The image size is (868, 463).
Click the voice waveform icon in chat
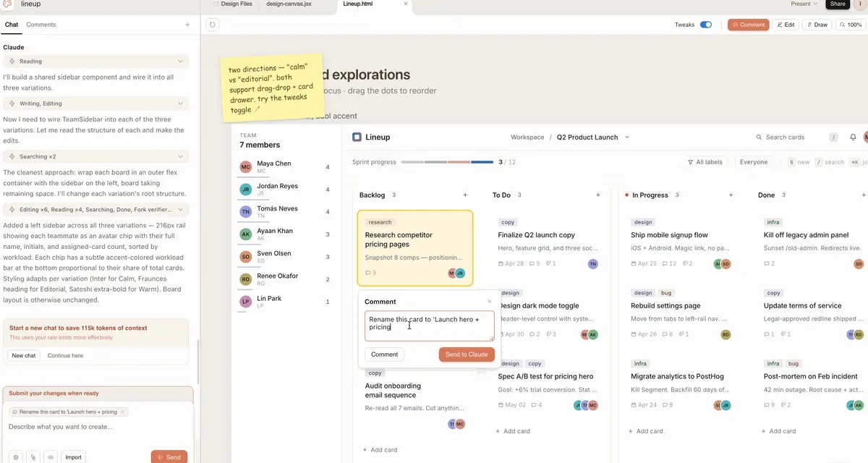pos(51,457)
